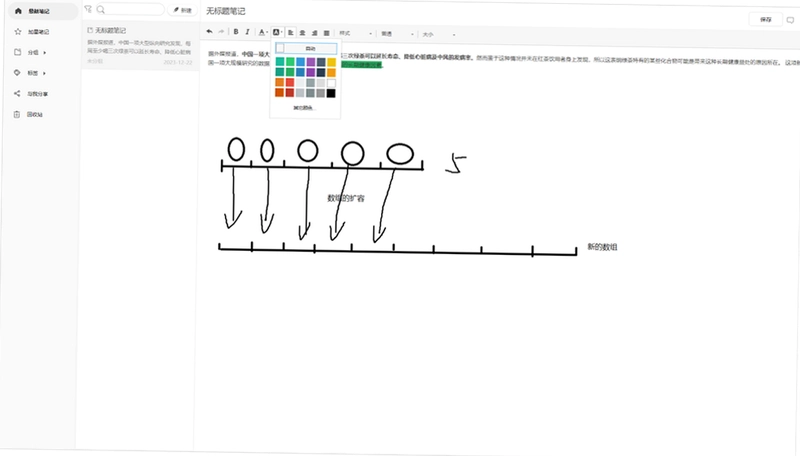Click the magnifier search icon
The width and height of the screenshot is (800, 456).
pyautogui.click(x=101, y=9)
